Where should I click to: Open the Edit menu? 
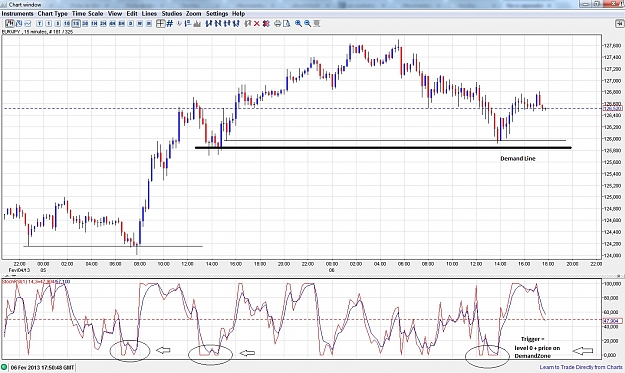(132, 14)
